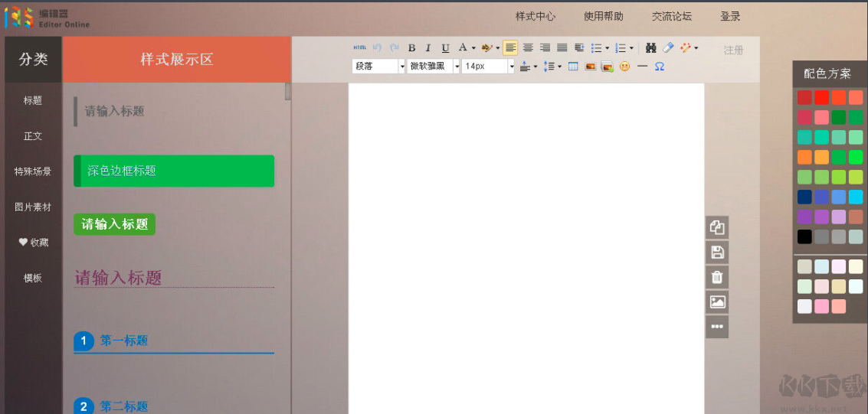Viewport: 868px width, 414px height.
Task: Insert the 深色边框标题 green style
Action: click(174, 171)
